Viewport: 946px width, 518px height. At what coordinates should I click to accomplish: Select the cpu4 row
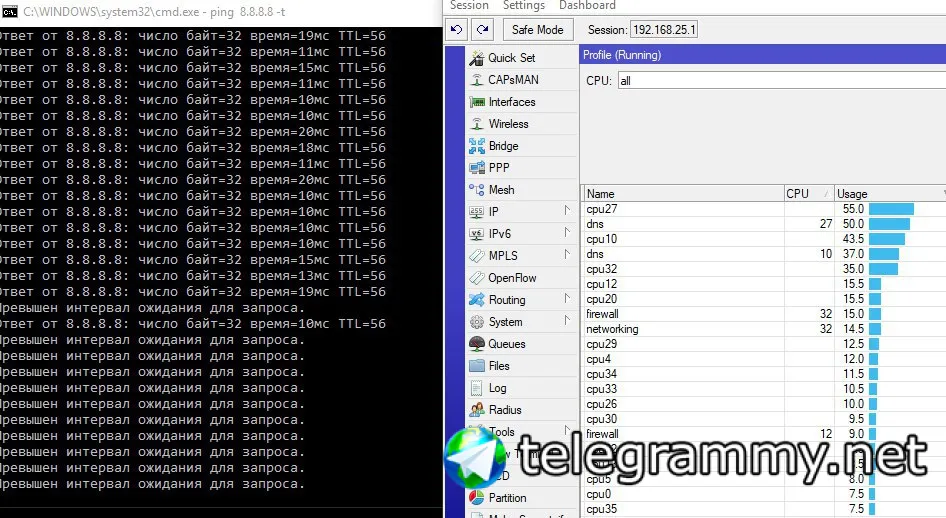[x=765, y=359]
